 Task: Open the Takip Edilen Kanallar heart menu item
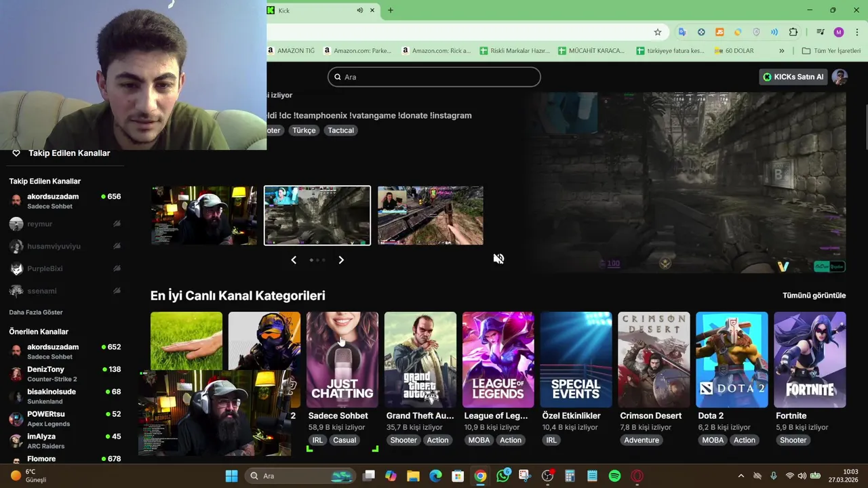(61, 153)
